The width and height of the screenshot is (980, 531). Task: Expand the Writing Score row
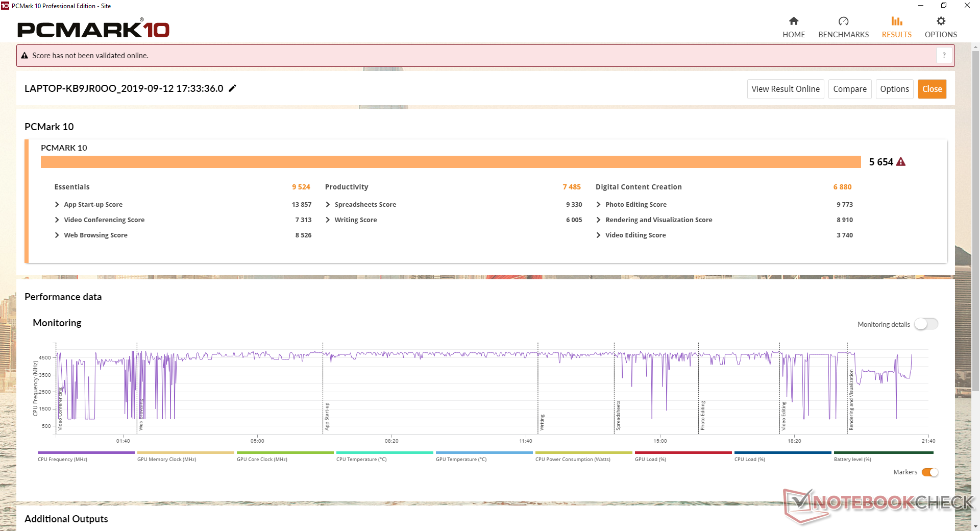328,220
